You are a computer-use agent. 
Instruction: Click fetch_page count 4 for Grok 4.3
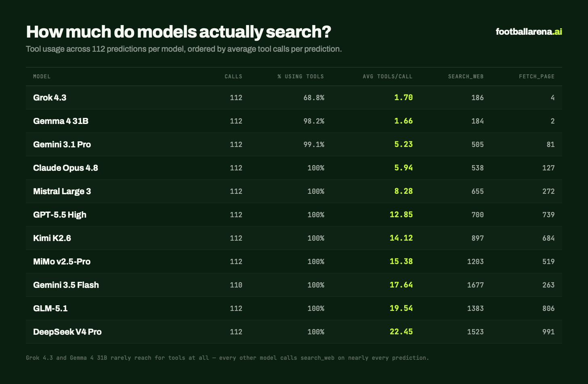click(x=552, y=98)
